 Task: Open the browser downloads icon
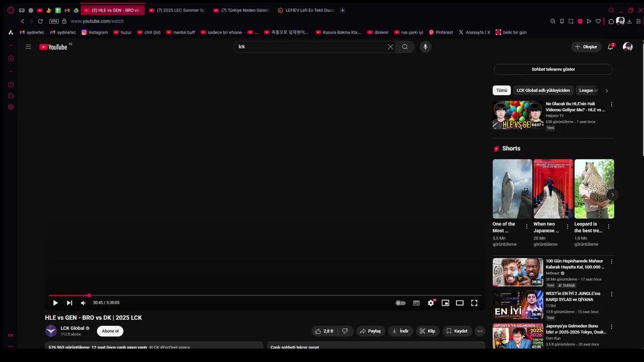[629, 21]
